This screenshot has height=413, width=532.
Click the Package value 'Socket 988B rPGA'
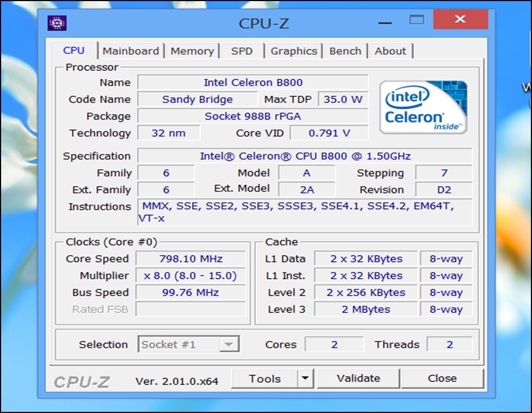tap(253, 116)
